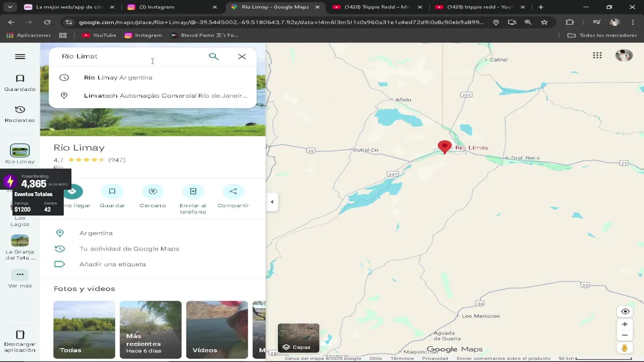This screenshot has height=362, width=644.
Task: Click Enviar comentarios sobre el producto
Action: click(504, 358)
